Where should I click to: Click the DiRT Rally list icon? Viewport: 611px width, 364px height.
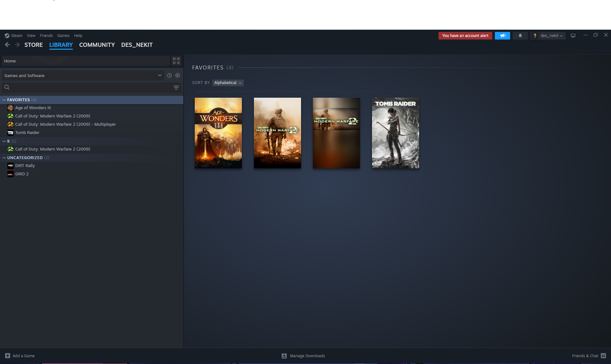coord(11,166)
